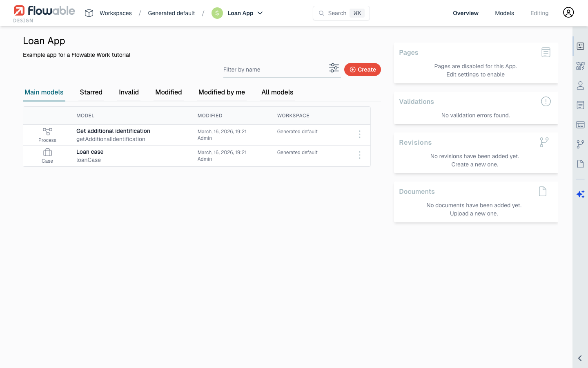Viewport: 588px width, 368px height.
Task: Open the options menu for Loan case
Action: [x=360, y=155]
